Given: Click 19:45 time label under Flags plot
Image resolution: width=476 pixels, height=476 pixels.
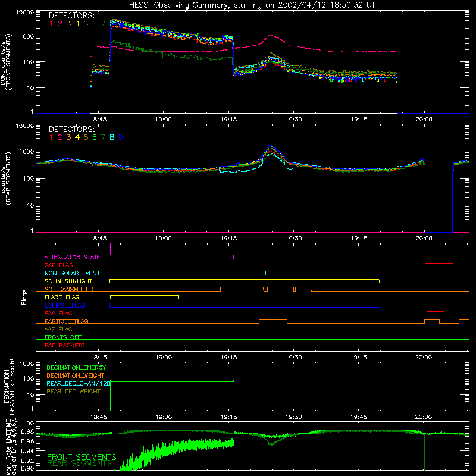Looking at the screenshot, I should [359, 358].
